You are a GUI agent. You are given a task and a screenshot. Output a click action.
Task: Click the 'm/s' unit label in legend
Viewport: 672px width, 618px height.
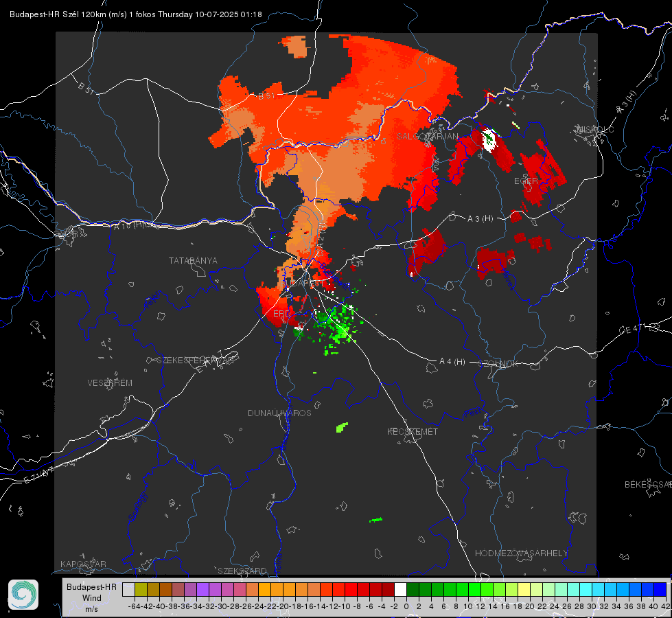click(x=92, y=609)
